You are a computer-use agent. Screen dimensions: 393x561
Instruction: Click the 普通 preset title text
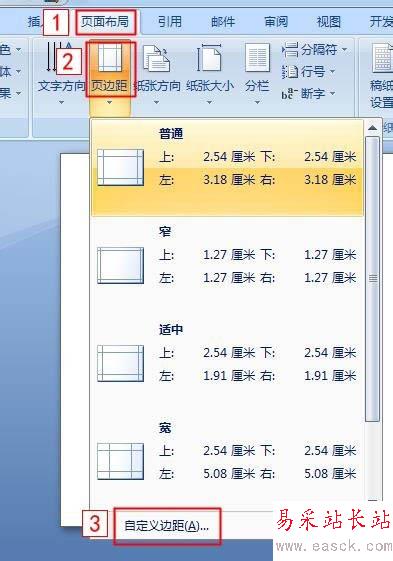[171, 134]
